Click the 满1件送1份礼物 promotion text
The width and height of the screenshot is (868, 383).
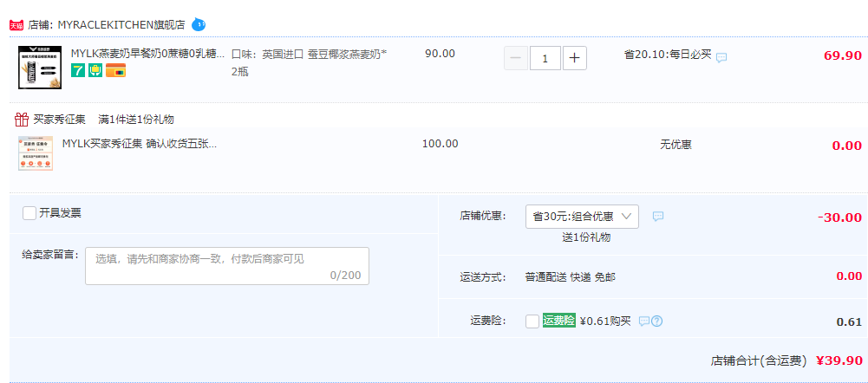point(136,120)
